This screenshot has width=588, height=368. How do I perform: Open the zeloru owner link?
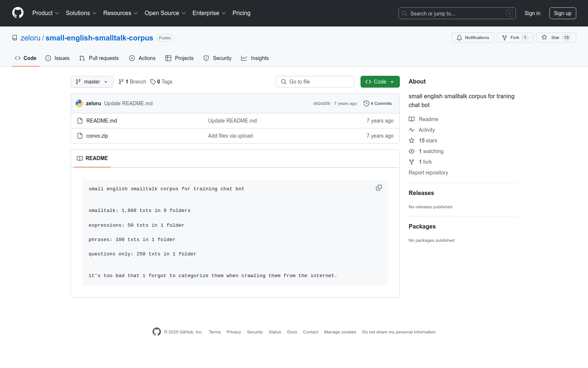click(31, 38)
